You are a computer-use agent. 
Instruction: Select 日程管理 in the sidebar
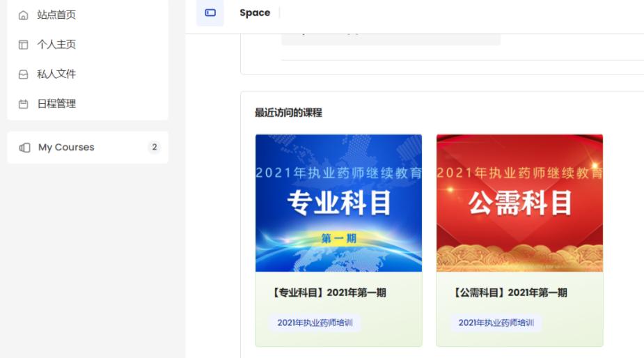point(56,104)
